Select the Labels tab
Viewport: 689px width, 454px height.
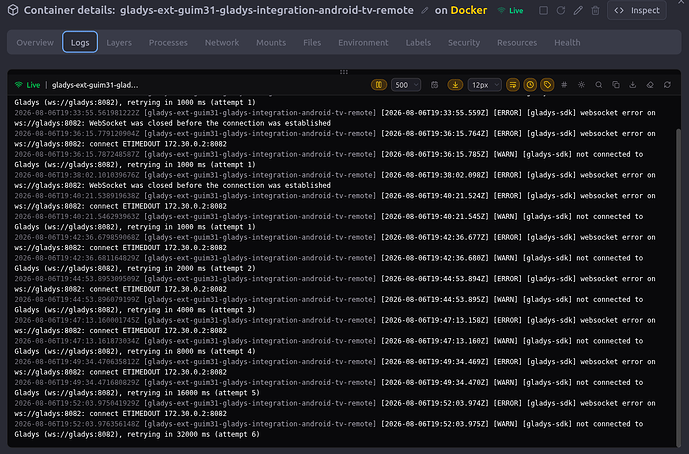tap(418, 43)
